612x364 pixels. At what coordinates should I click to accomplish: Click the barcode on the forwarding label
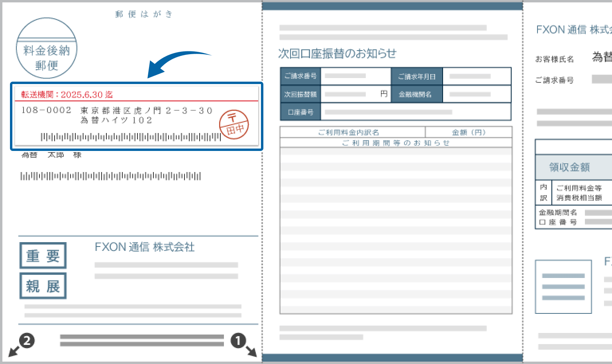[131, 137]
